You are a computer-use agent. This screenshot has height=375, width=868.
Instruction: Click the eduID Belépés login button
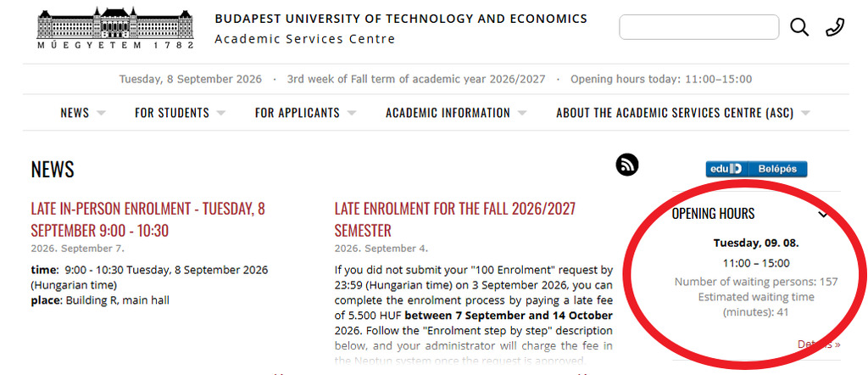756,169
